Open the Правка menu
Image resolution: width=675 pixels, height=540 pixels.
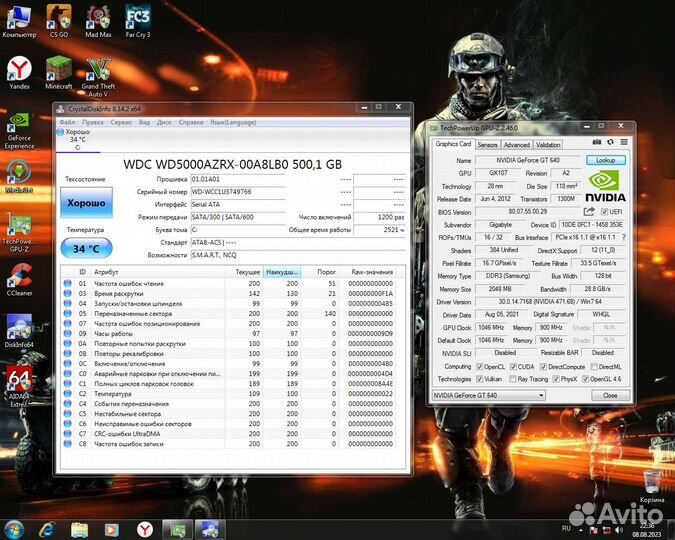(93, 122)
